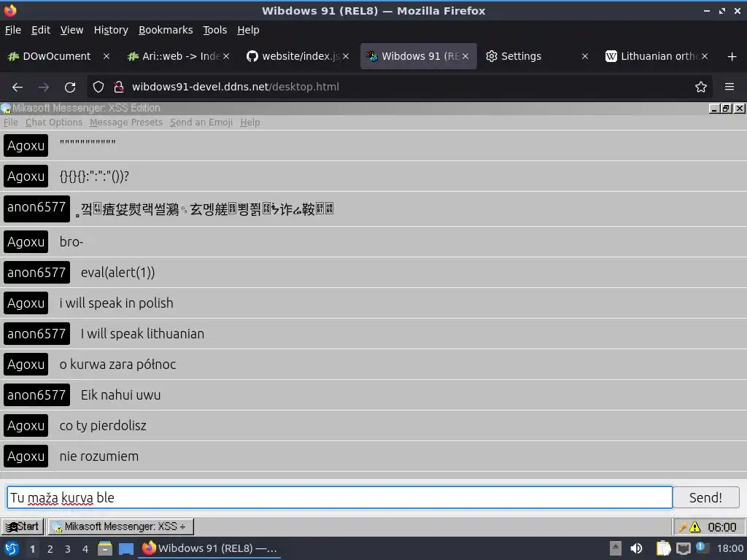This screenshot has width=747, height=560.
Task: Open the file manager panel launcher
Action: (105, 548)
